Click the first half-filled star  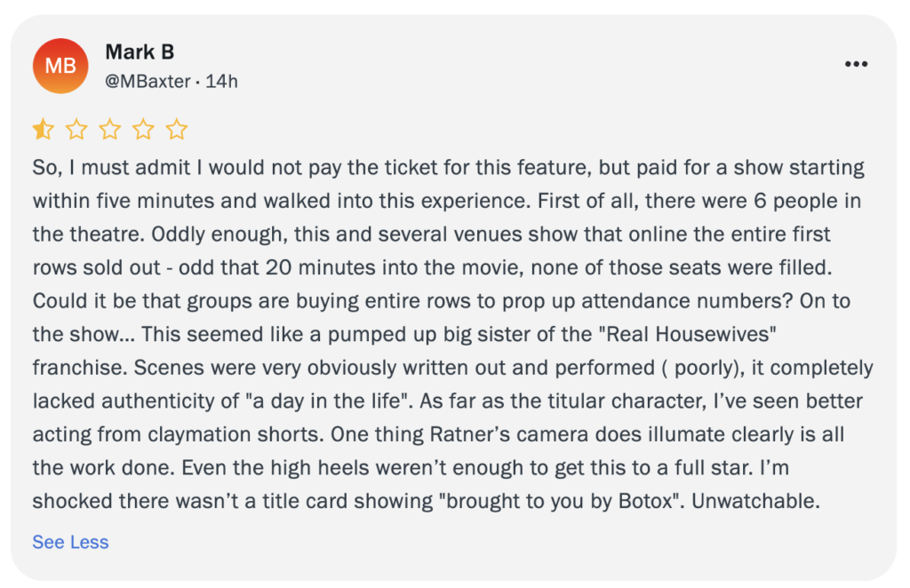tap(44, 130)
